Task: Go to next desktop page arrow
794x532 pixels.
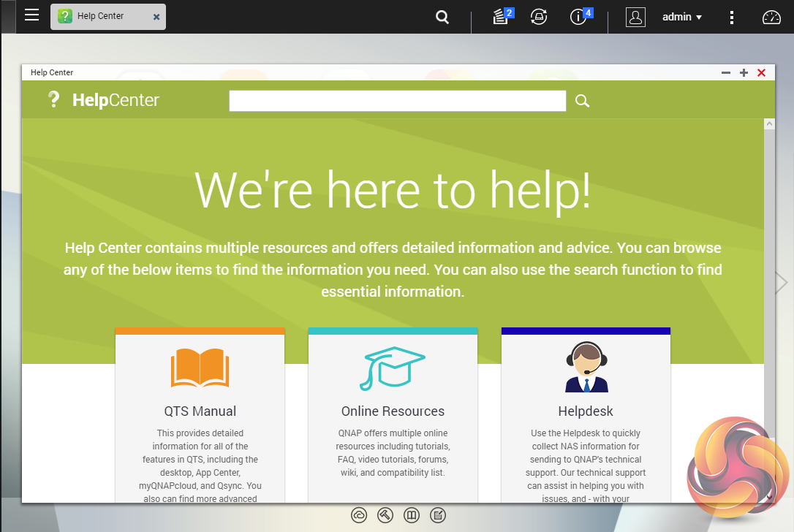Action: point(782,283)
